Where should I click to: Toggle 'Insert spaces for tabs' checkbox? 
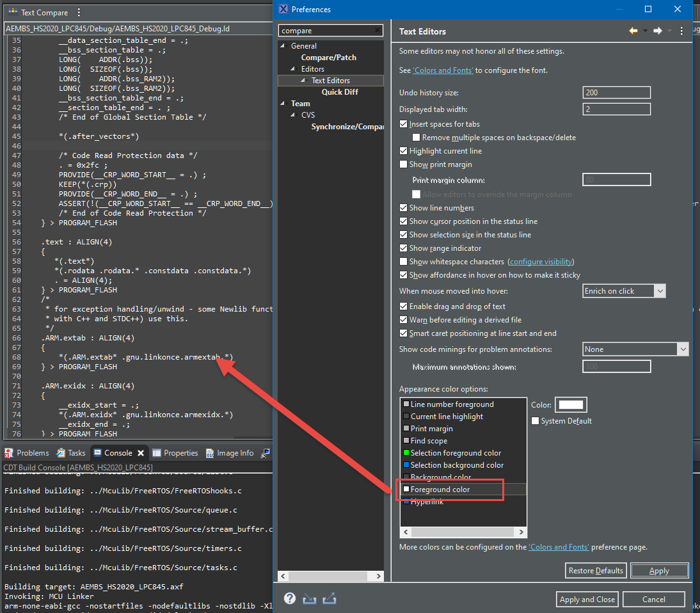click(403, 124)
